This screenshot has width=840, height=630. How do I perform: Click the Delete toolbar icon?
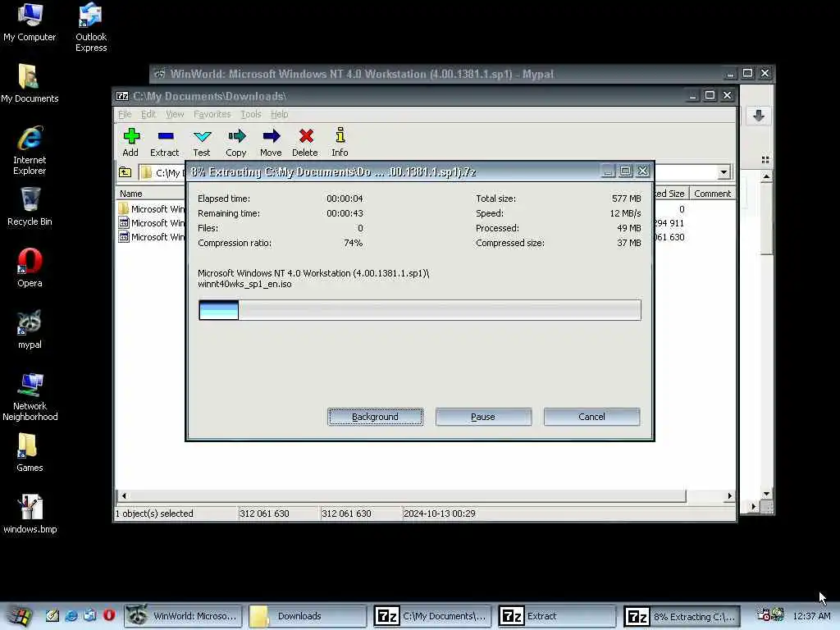305,142
